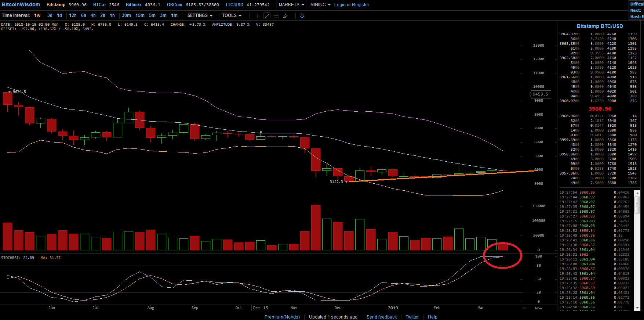Open the LTC/USD market link
The height and width of the screenshot is (320, 644).
click(234, 5)
